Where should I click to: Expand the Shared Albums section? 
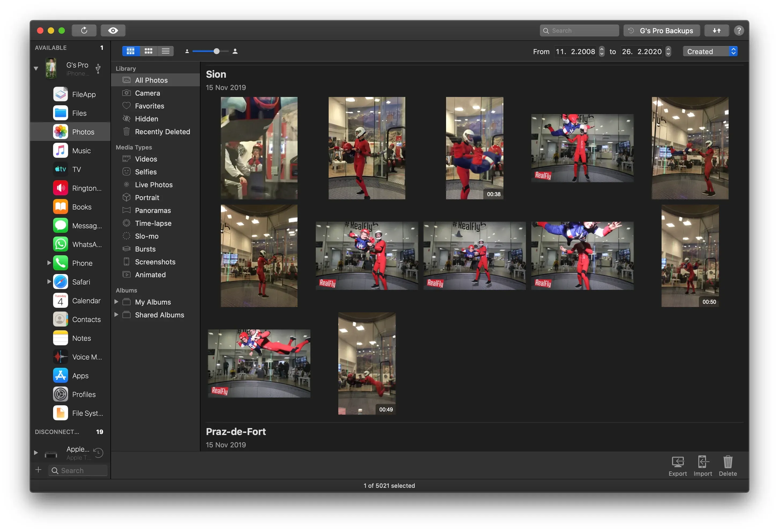117,315
